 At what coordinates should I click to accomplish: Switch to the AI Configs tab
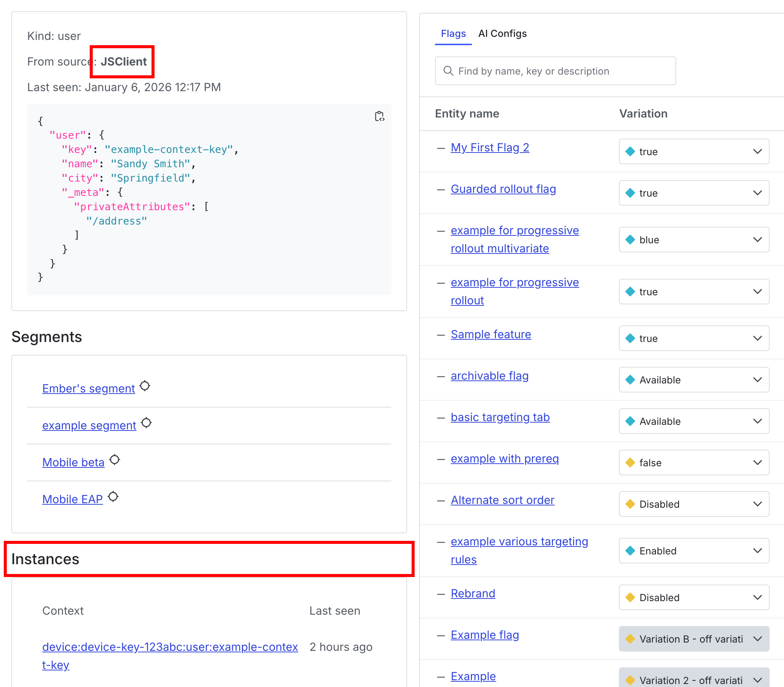click(502, 34)
